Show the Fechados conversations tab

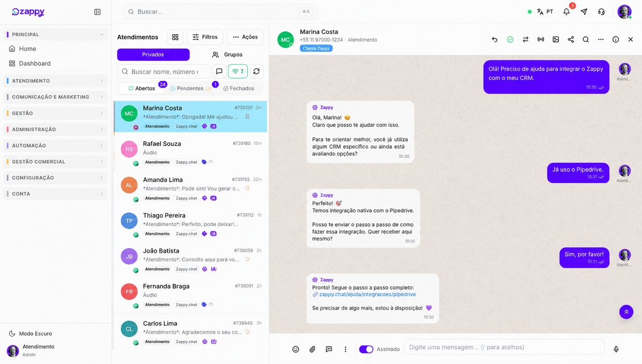(x=239, y=88)
